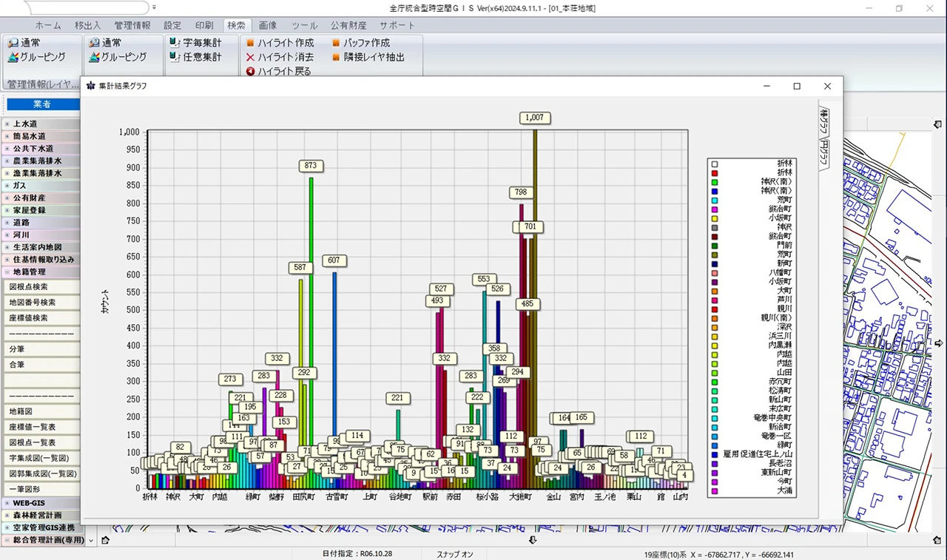
Task: Open ツール ribbon tab
Action: click(305, 25)
